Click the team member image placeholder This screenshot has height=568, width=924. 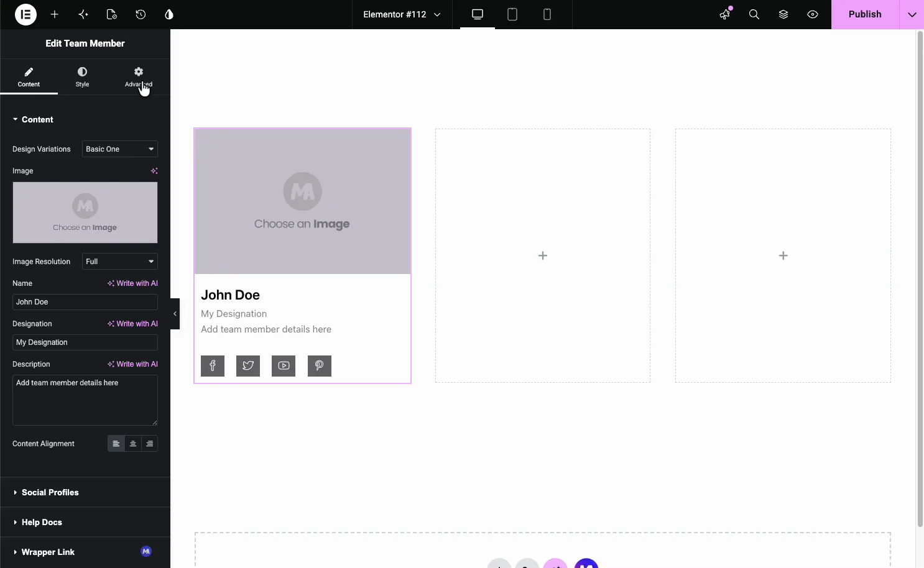tap(302, 201)
